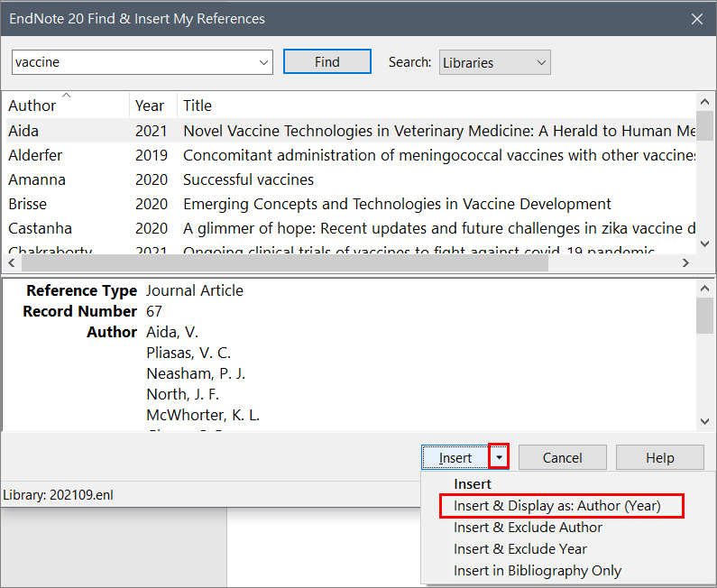Screen dimensions: 717x588
Task: Click author name McWhorter, K. L.
Action: 203,415
